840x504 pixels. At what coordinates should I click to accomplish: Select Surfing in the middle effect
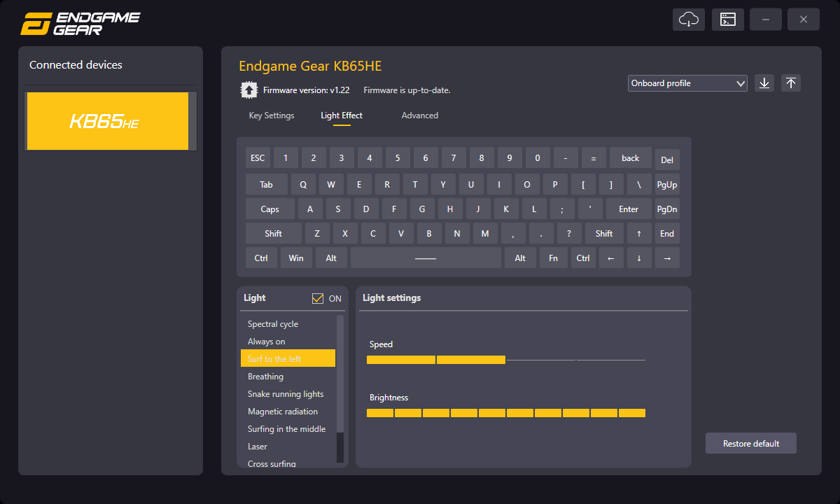point(288,429)
